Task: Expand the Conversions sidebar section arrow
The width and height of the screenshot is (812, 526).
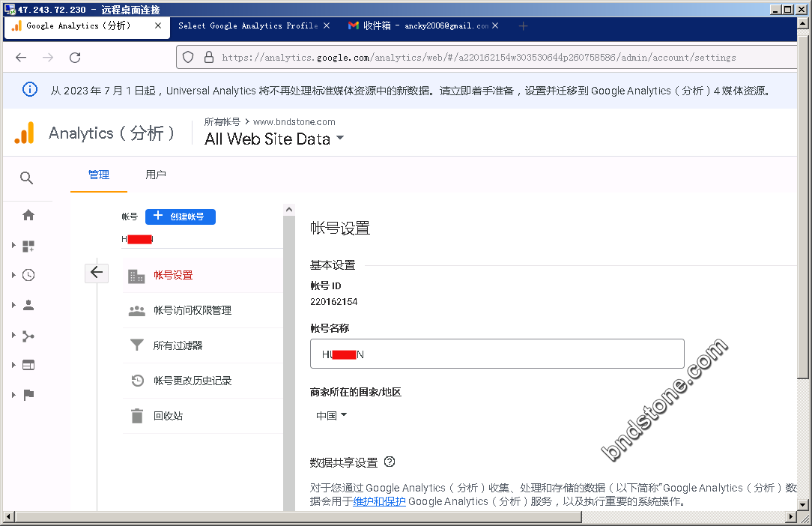Action: coord(14,395)
